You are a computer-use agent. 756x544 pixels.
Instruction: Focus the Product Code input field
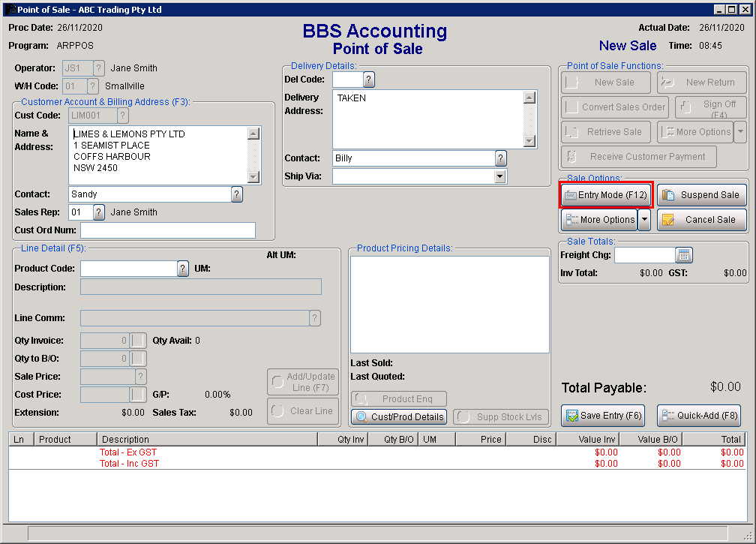(128, 269)
